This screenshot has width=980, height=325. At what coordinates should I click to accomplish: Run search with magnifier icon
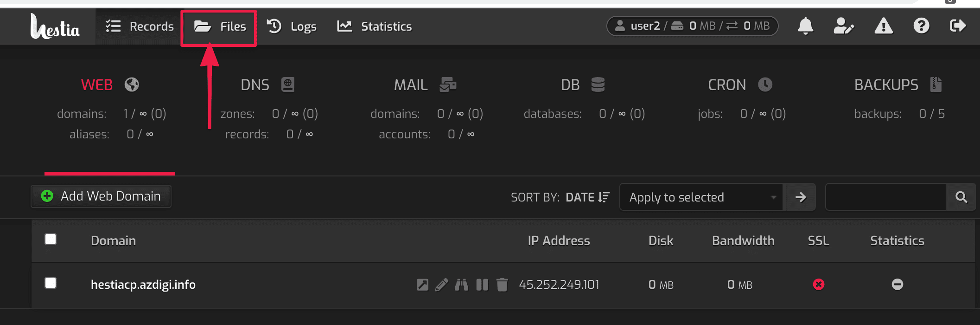click(961, 197)
